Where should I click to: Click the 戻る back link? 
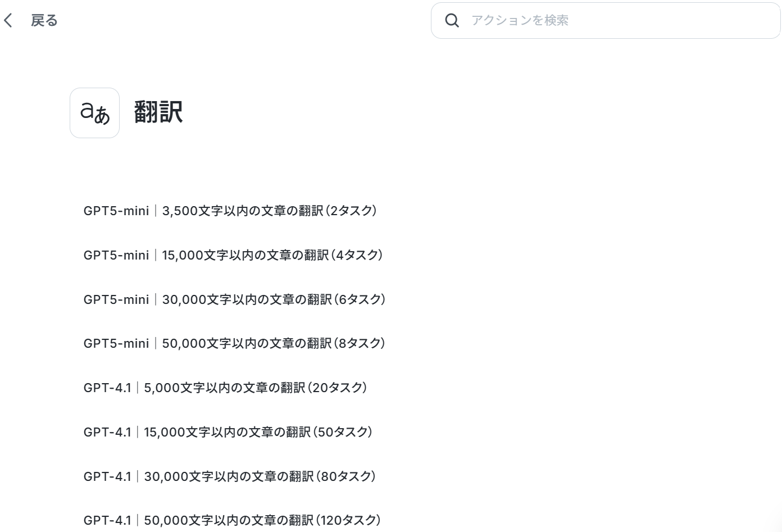tap(44, 21)
